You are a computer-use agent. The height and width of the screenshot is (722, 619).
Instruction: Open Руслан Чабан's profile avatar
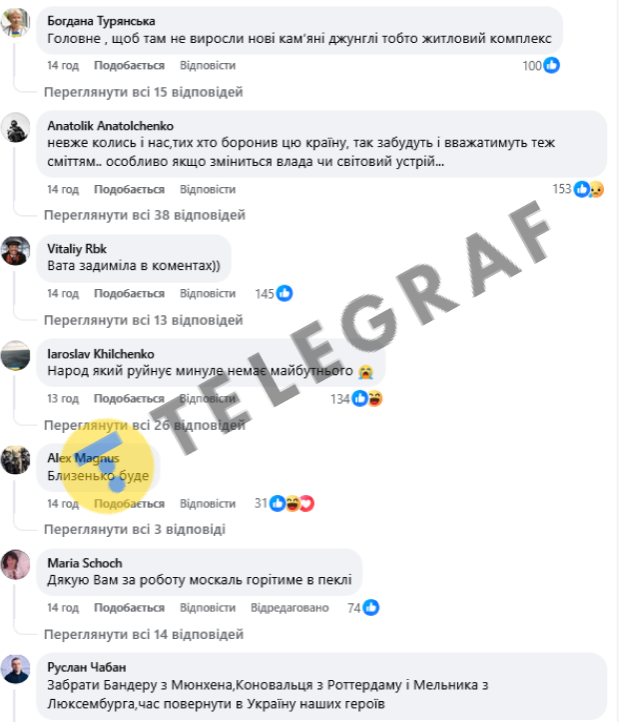(15, 669)
